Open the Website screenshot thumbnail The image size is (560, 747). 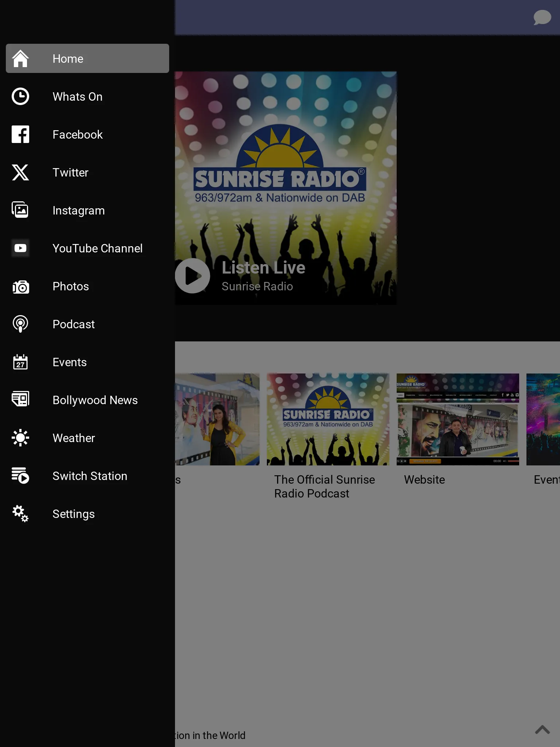pos(458,419)
